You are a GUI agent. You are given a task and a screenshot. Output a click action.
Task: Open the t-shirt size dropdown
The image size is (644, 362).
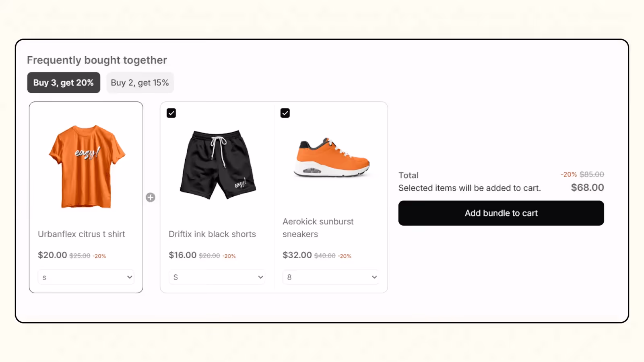pyautogui.click(x=86, y=277)
